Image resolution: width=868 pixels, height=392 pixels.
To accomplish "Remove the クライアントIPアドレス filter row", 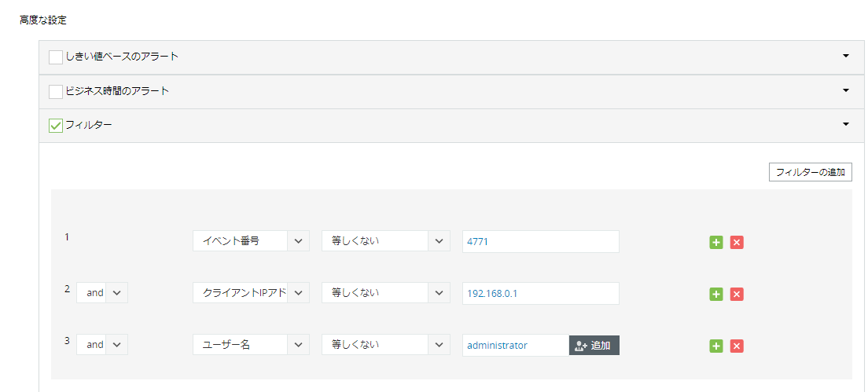I will point(737,294).
